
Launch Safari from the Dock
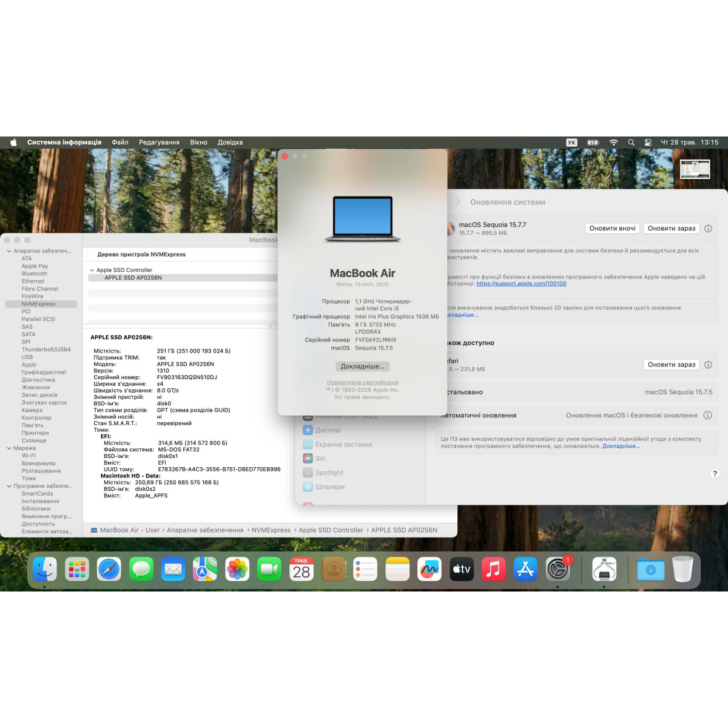[x=109, y=569]
